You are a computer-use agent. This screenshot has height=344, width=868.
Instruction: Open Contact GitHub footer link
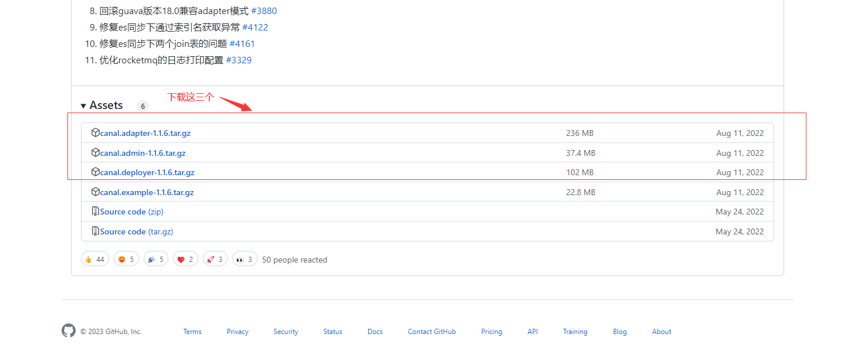point(432,332)
